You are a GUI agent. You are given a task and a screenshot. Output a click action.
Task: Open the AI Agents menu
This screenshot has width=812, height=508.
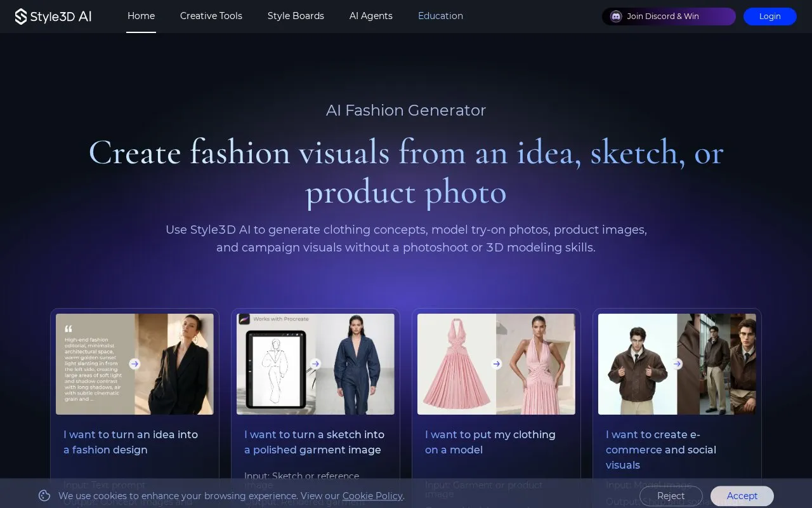(371, 16)
